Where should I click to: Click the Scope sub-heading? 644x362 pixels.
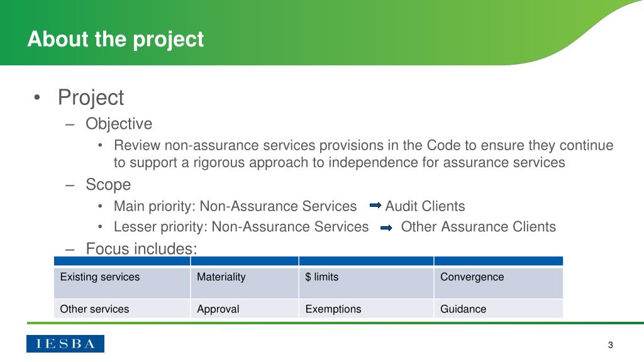point(108,185)
